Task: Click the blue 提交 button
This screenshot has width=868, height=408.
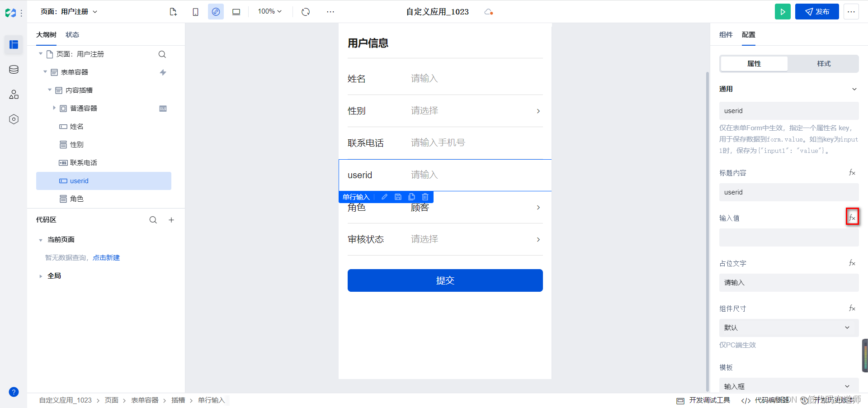Action: click(445, 280)
